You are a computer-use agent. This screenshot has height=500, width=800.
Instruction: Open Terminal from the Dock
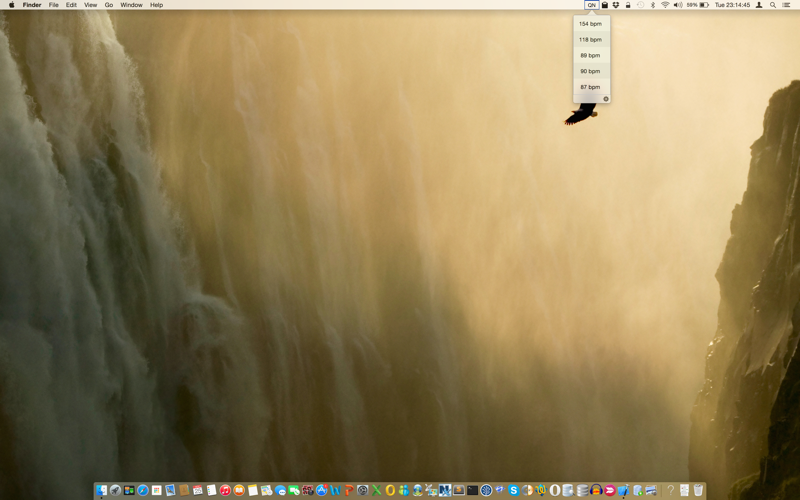pyautogui.click(x=472, y=490)
